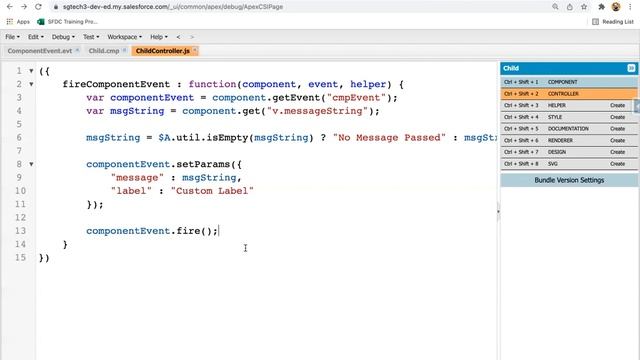Image resolution: width=640 pixels, height=360 pixels.
Task: Open the Test menu
Action: pyautogui.click(x=91, y=37)
